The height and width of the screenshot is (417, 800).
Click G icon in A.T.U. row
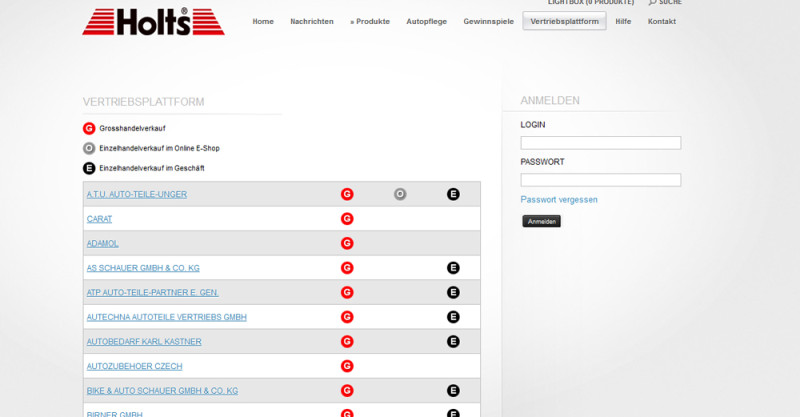(347, 194)
